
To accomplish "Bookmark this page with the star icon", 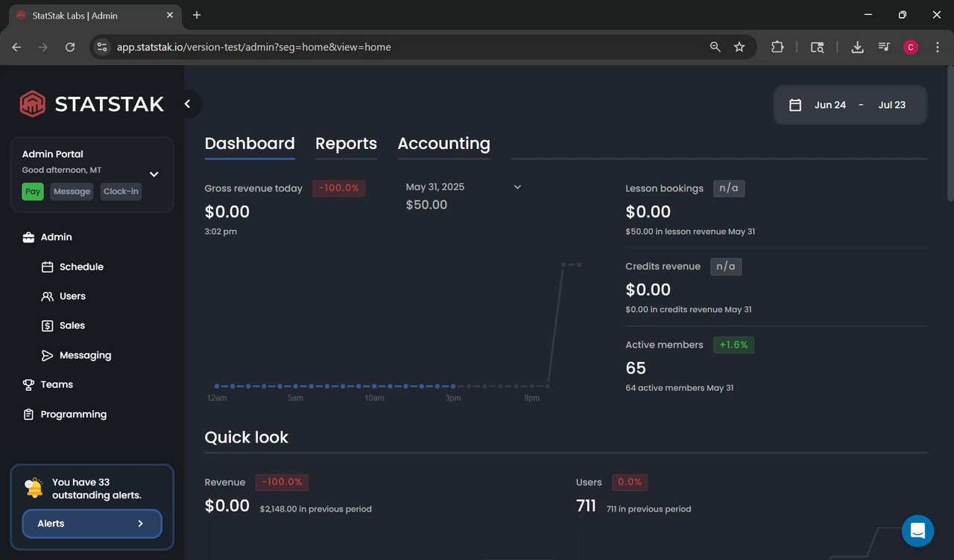I will coord(739,47).
